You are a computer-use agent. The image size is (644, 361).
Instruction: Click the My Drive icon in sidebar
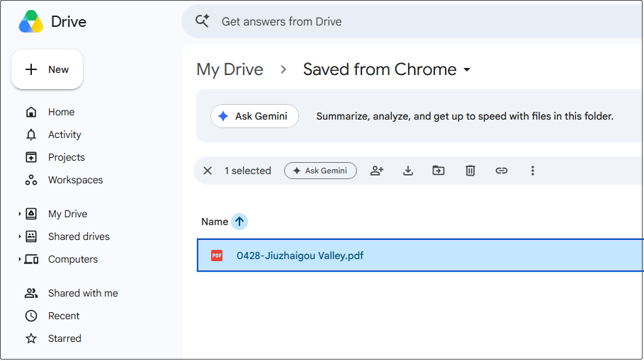click(31, 214)
